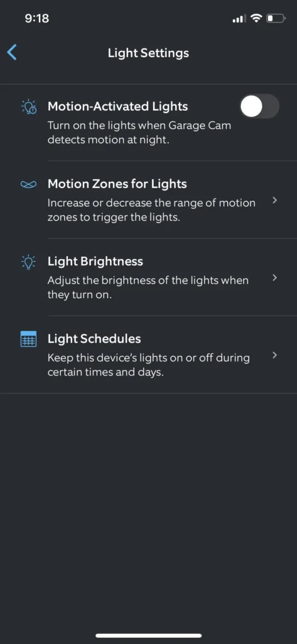Open Motion Zones via its chevron
Viewport: 297px width, 644px height.
pos(275,201)
